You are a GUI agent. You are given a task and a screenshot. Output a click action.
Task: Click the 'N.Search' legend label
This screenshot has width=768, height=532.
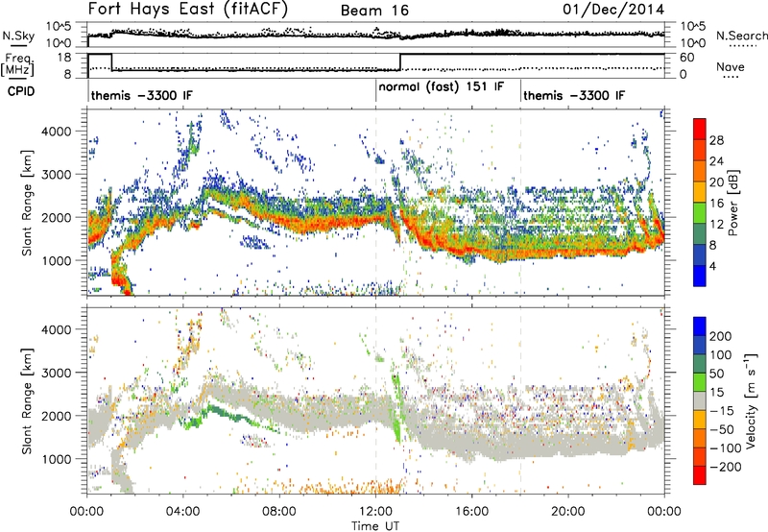(x=741, y=36)
